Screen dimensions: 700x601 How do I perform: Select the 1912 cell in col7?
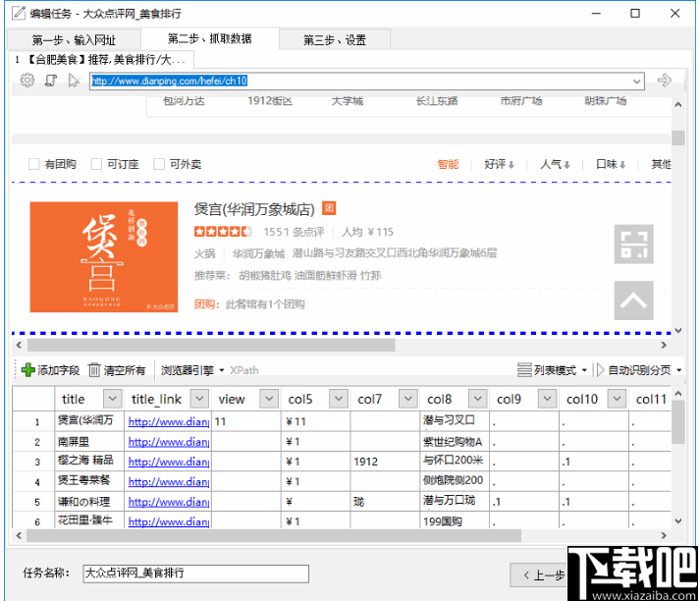point(385,462)
